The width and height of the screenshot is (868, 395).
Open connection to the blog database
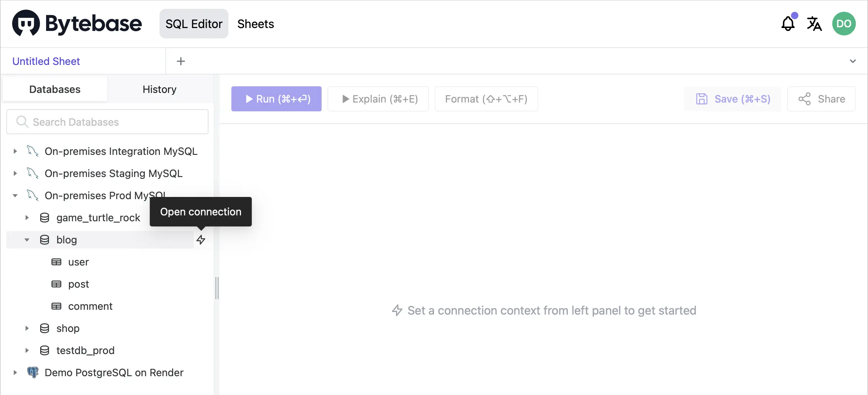coord(201,240)
